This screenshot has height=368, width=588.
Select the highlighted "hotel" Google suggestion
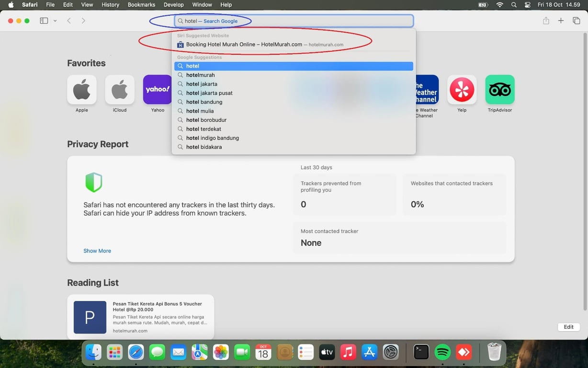tap(294, 66)
